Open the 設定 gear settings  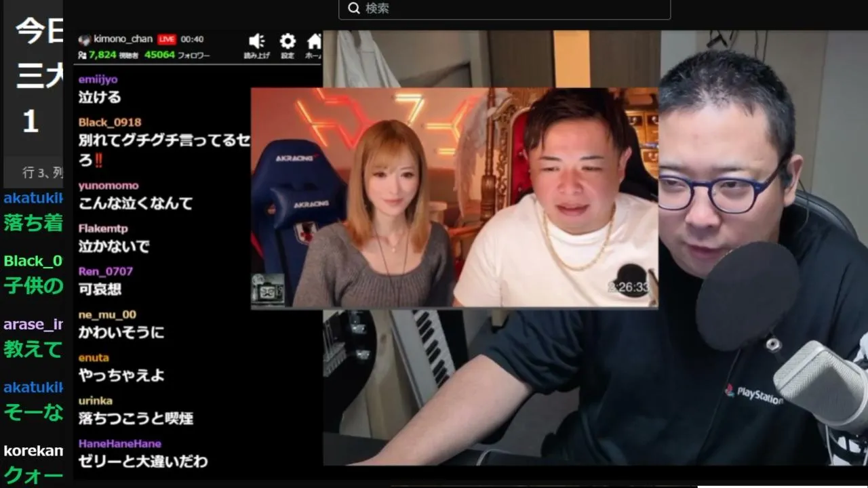288,41
